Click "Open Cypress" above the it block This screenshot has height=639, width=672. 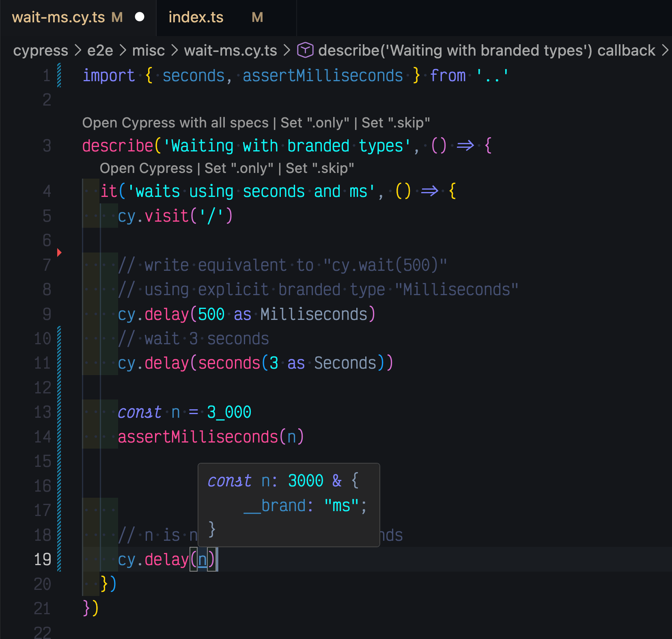pos(146,168)
